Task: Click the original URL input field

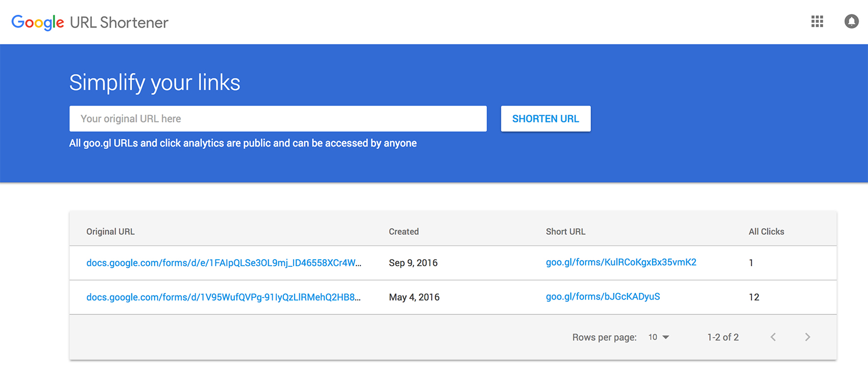Action: 278,119
